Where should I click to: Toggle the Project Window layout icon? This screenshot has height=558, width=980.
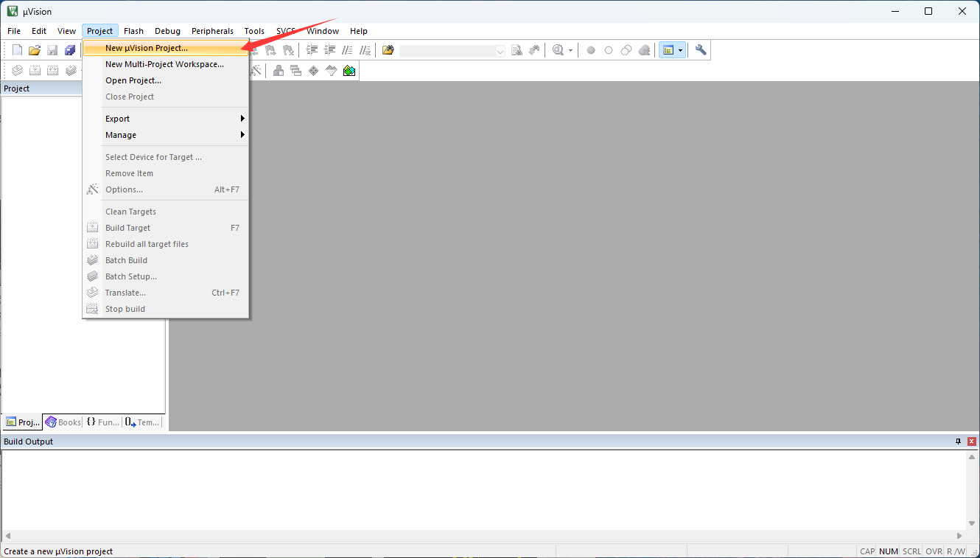pyautogui.click(x=668, y=50)
